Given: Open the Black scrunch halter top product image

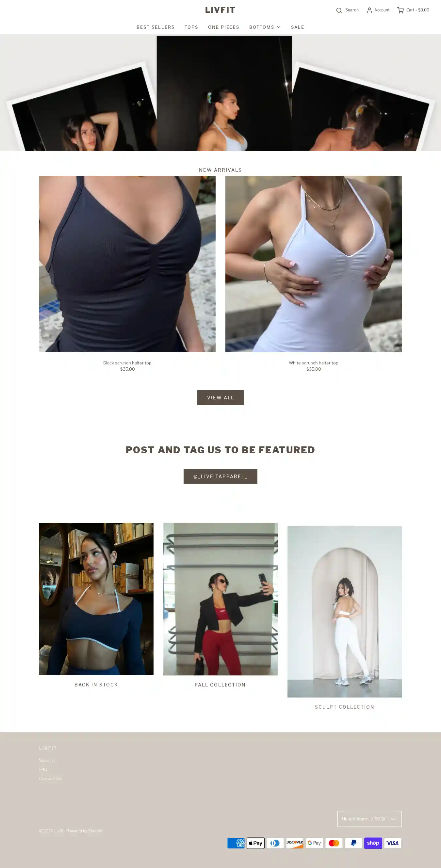Looking at the screenshot, I should coord(127,264).
